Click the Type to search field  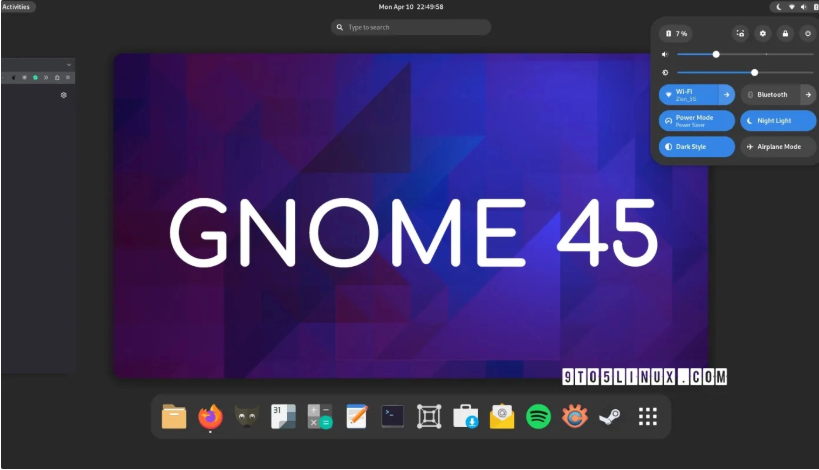(411, 27)
